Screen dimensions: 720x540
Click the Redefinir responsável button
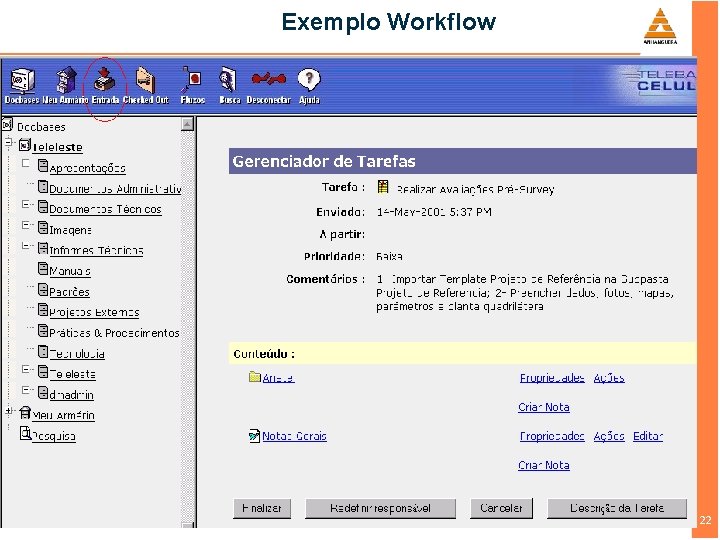click(381, 508)
